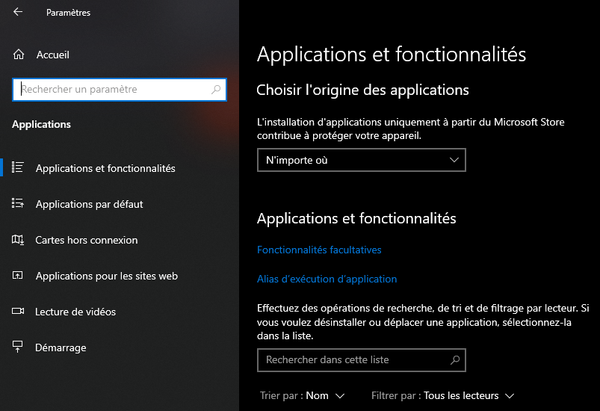Click the Applications et fonctionnalités list icon
Image resolution: width=600 pixels, height=411 pixels.
[x=18, y=168]
